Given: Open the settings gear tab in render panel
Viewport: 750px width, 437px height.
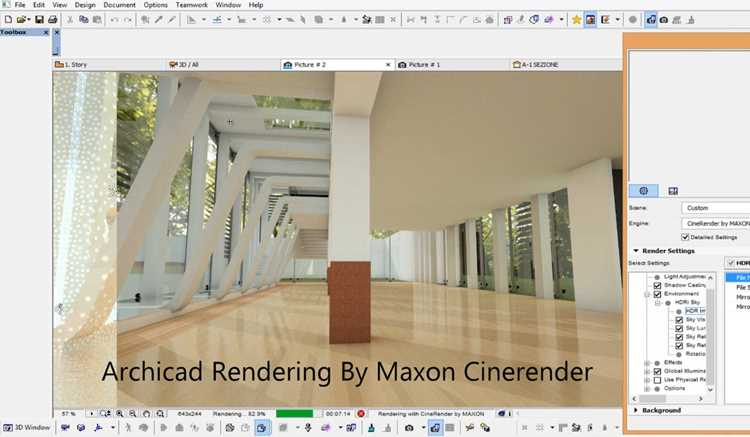Looking at the screenshot, I should point(643,191).
